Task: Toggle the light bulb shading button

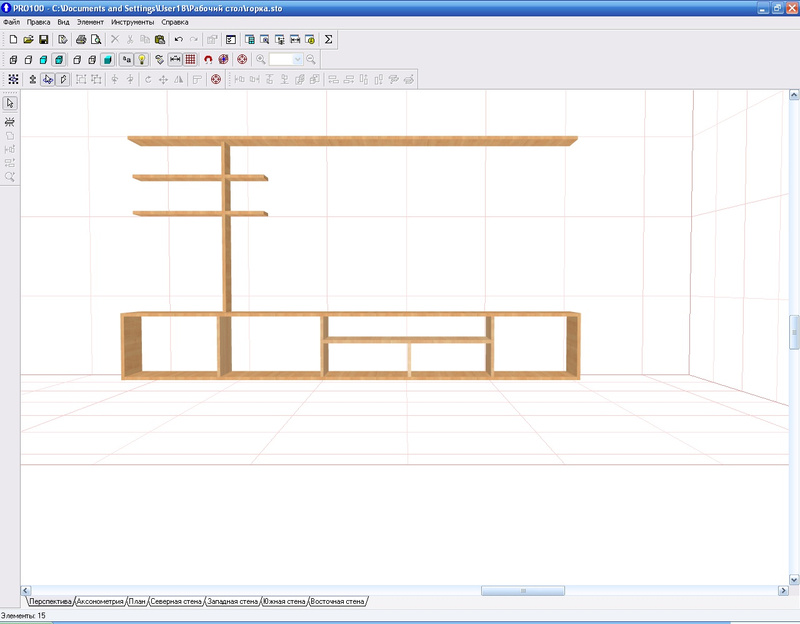Action: click(x=142, y=60)
